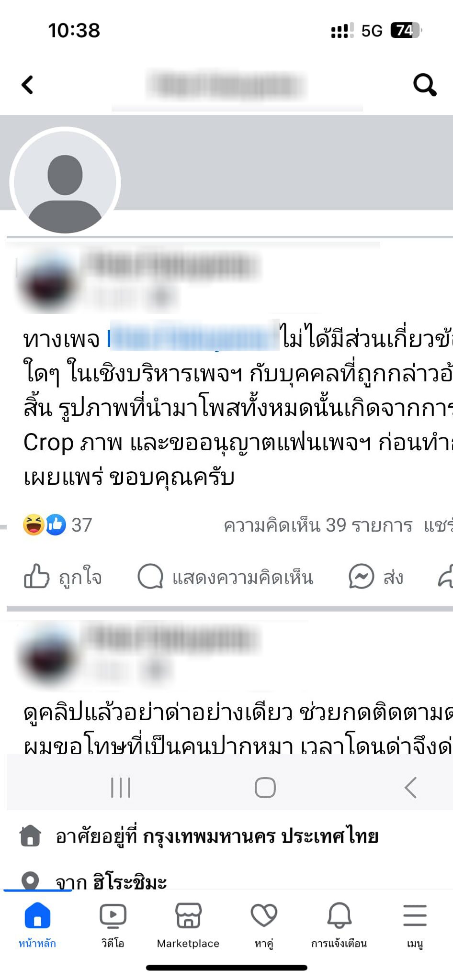Tap the Android home square button
Viewport: 453px width, 980px height.
(x=265, y=787)
